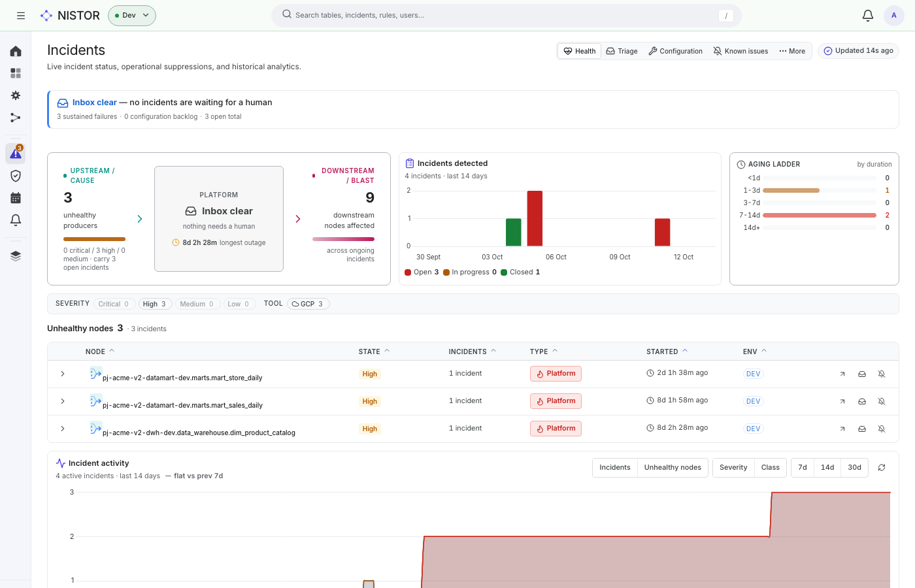
Task: Toggle the High severity filter
Action: tap(155, 304)
